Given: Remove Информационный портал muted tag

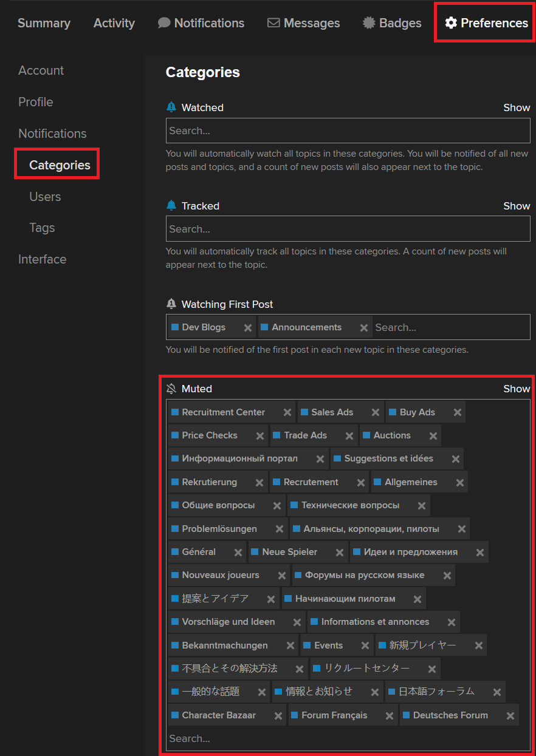Looking at the screenshot, I should pos(320,459).
